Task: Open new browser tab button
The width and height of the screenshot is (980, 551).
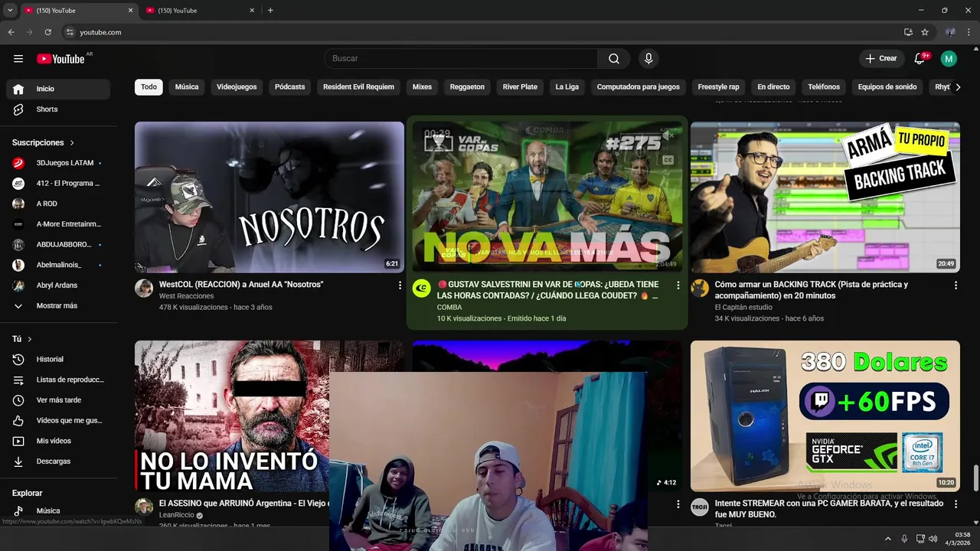Action: (270, 11)
